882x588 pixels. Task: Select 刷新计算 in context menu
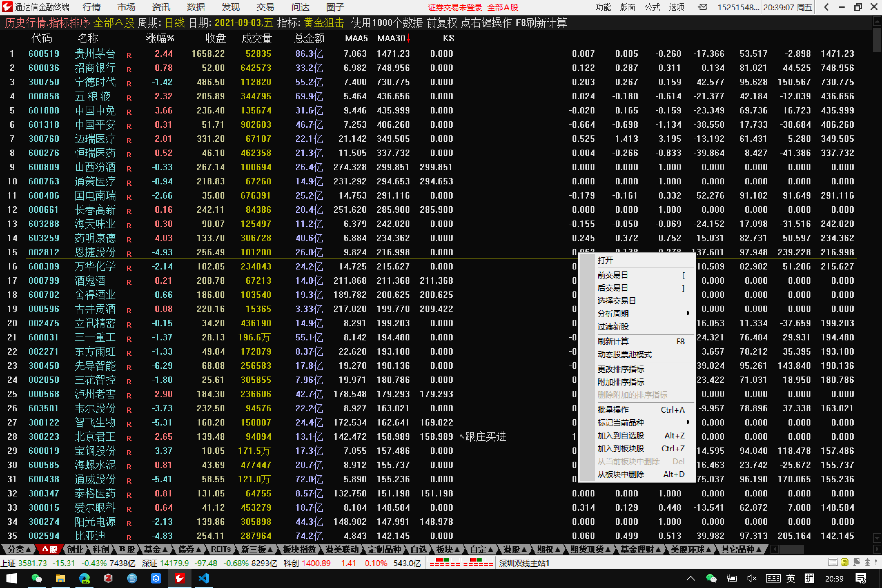(643, 342)
